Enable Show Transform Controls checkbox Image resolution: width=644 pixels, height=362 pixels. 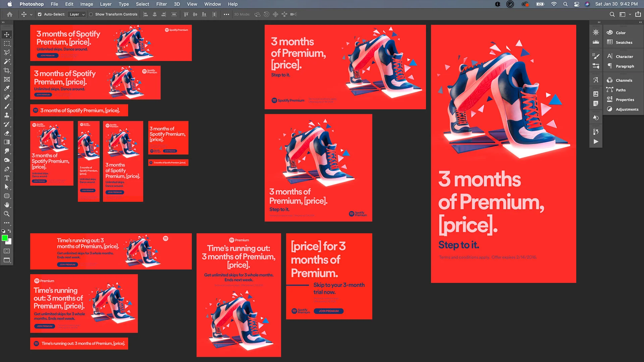coord(91,14)
